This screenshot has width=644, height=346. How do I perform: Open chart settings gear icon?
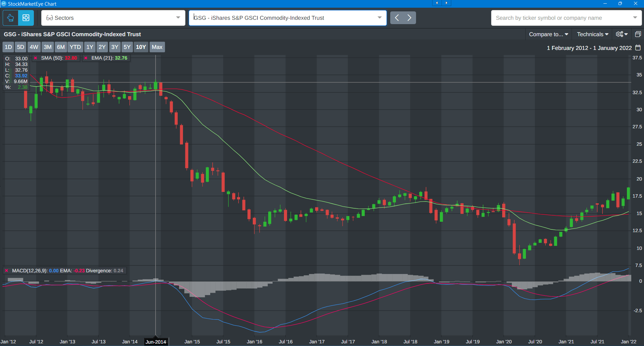[622, 34]
